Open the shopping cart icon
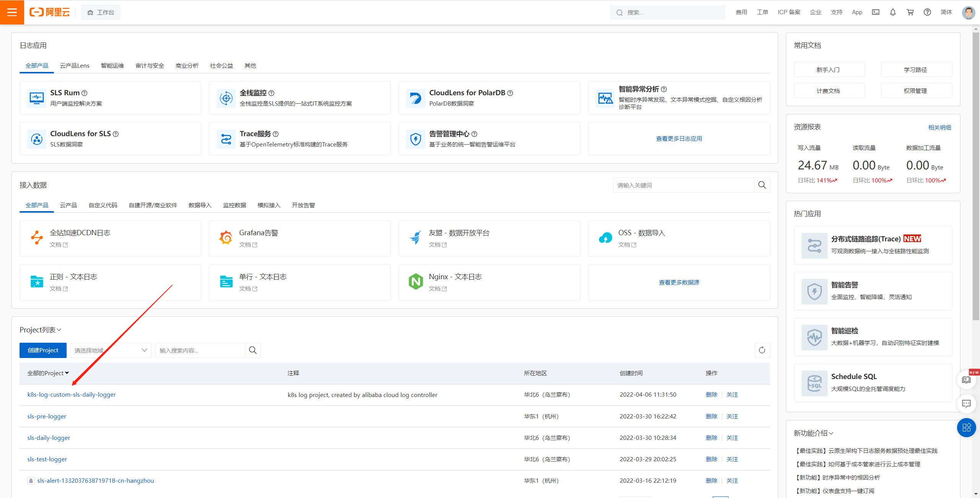Image resolution: width=980 pixels, height=498 pixels. 910,12
